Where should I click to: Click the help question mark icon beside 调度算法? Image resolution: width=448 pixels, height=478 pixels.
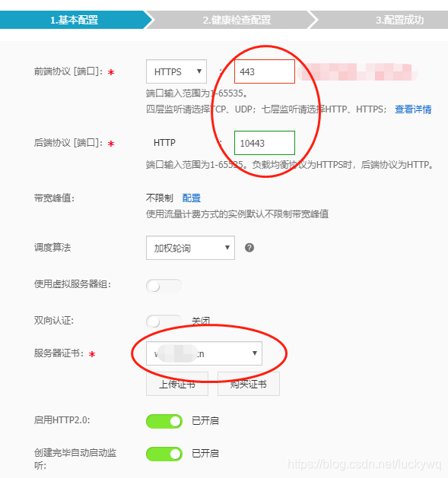click(249, 248)
